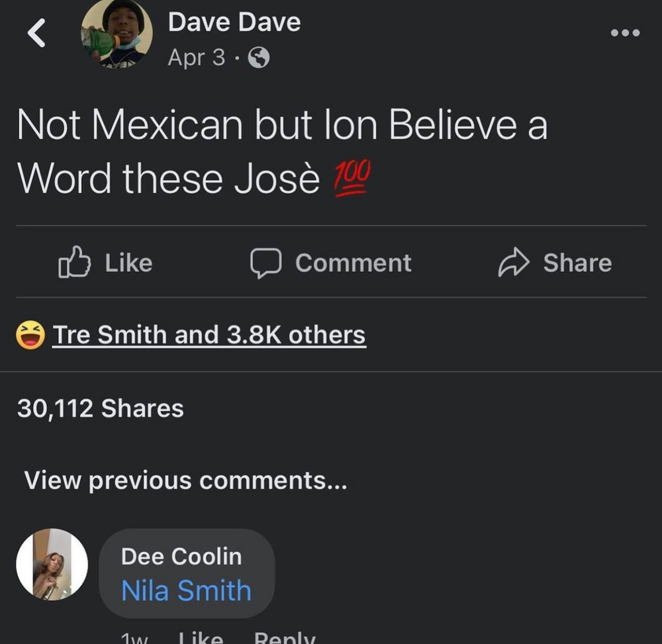Open reactions list via Tre Smith and 3.8K others
Screen dimensions: 662x644
tap(209, 334)
